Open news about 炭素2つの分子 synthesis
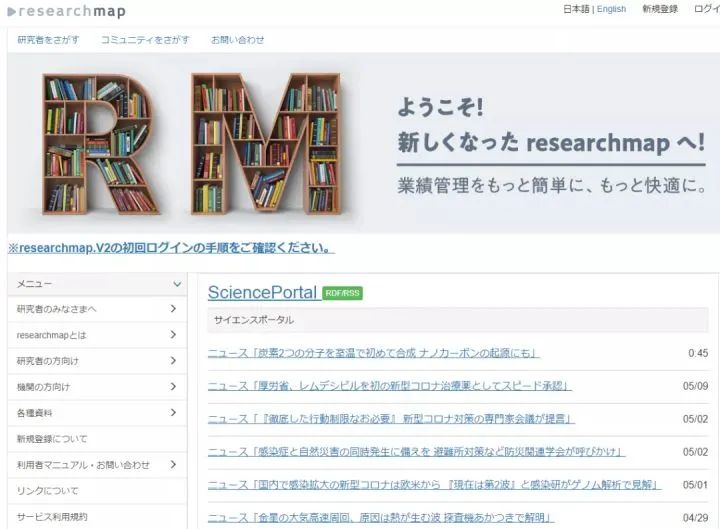This screenshot has height=529, width=720. point(373,353)
